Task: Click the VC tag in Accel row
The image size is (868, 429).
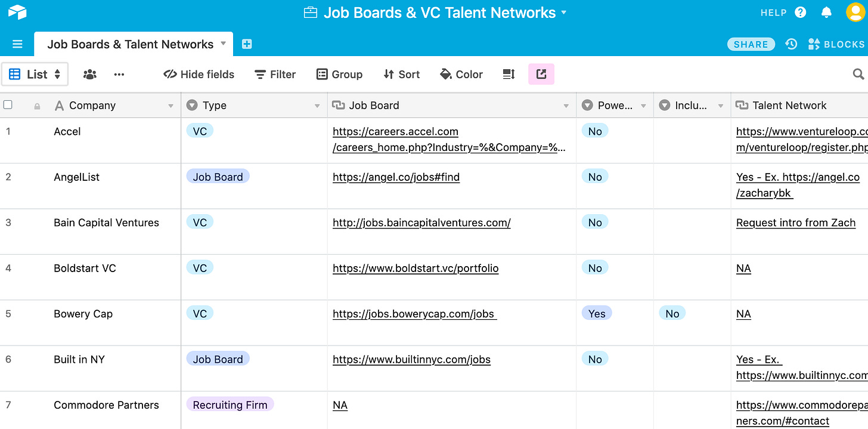Action: coord(200,131)
